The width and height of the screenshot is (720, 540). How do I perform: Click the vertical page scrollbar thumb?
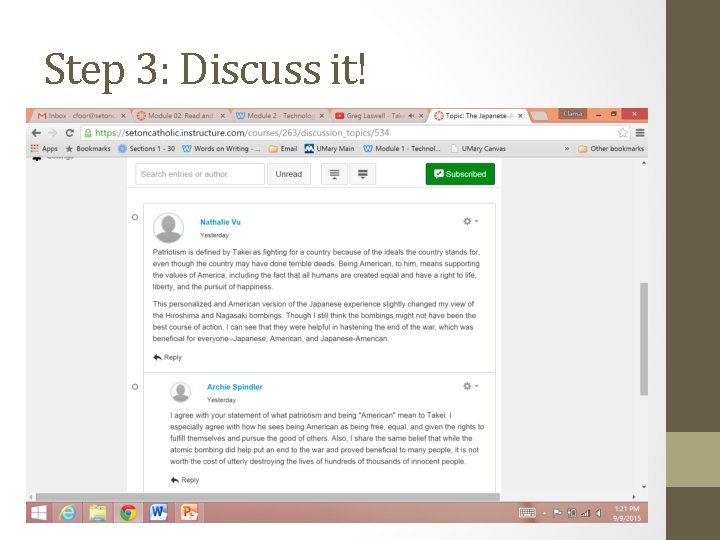click(644, 339)
